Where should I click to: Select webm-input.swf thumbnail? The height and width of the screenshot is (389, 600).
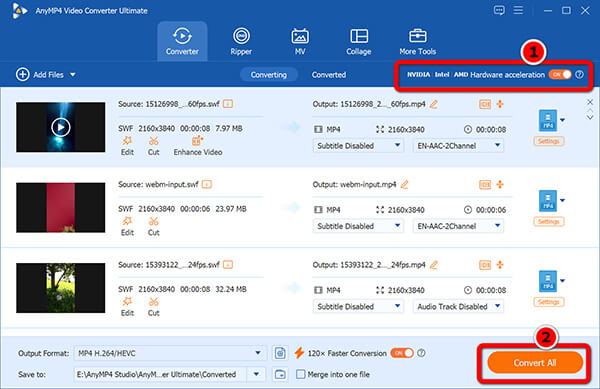60,207
